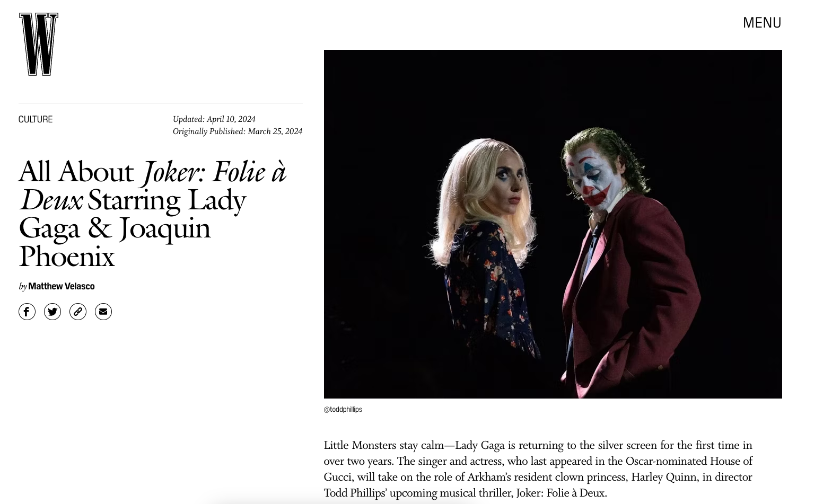Screen dimensions: 823x504
Task: Share the article by email icon
Action: pos(103,312)
